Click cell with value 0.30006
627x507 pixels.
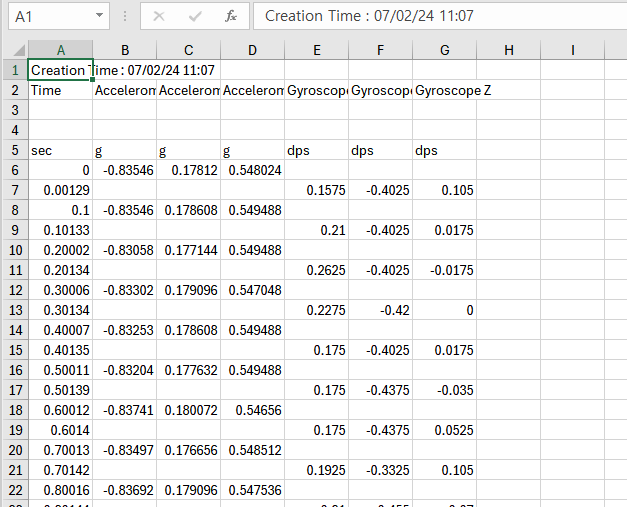coord(60,290)
